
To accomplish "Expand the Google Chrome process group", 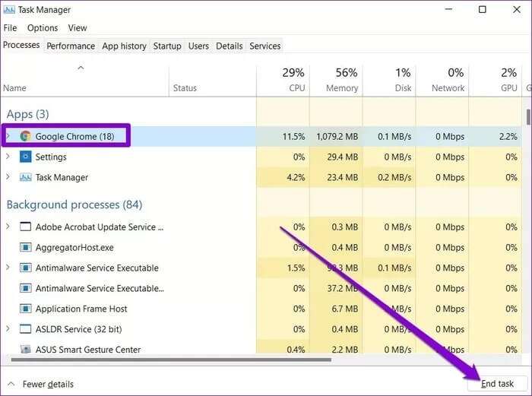I will pos(8,136).
